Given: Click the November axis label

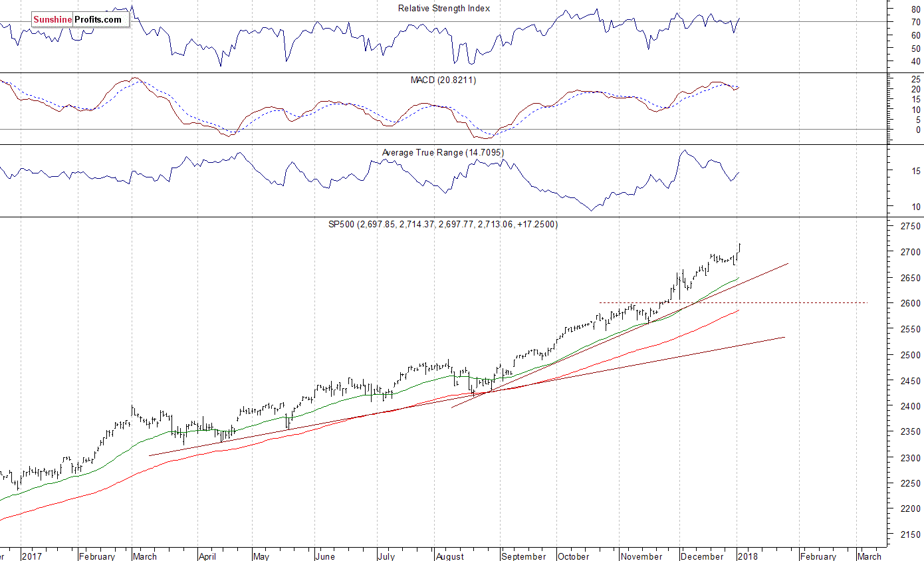Looking at the screenshot, I should (x=641, y=556).
